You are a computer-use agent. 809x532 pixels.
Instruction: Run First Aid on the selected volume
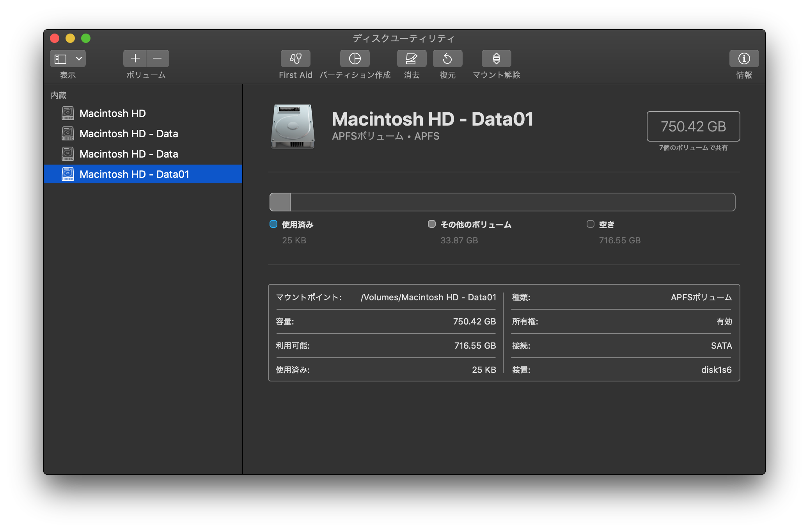pos(295,59)
